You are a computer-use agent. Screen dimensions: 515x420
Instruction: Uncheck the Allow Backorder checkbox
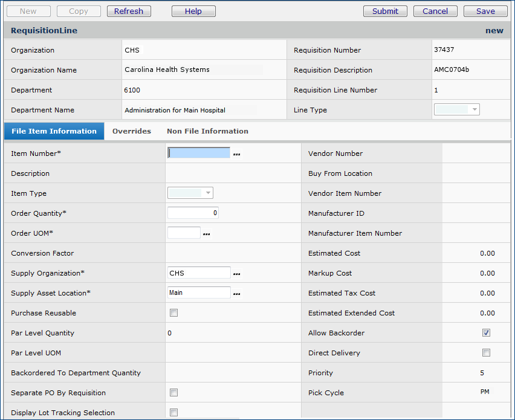[x=486, y=333]
